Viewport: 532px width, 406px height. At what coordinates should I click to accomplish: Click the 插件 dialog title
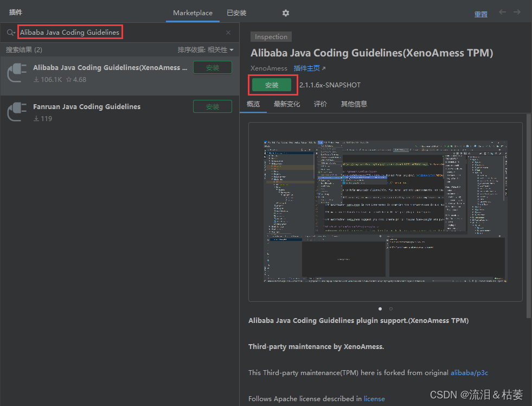tap(16, 12)
